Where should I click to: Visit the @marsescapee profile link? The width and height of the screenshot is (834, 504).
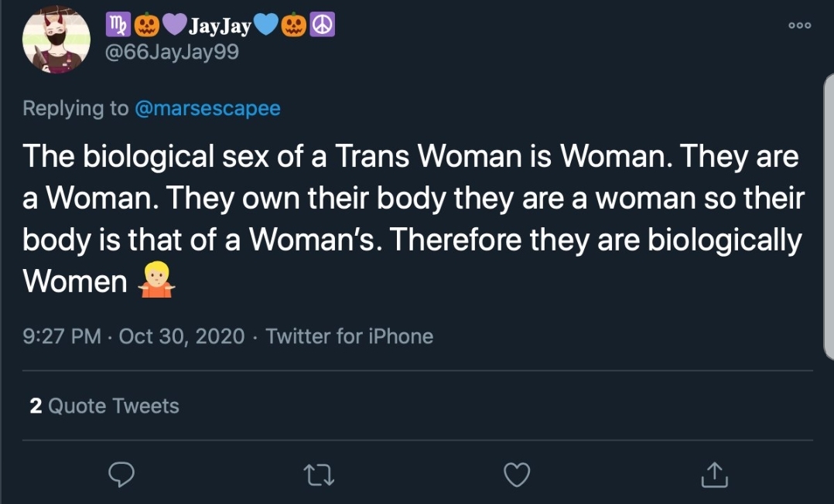click(x=207, y=108)
